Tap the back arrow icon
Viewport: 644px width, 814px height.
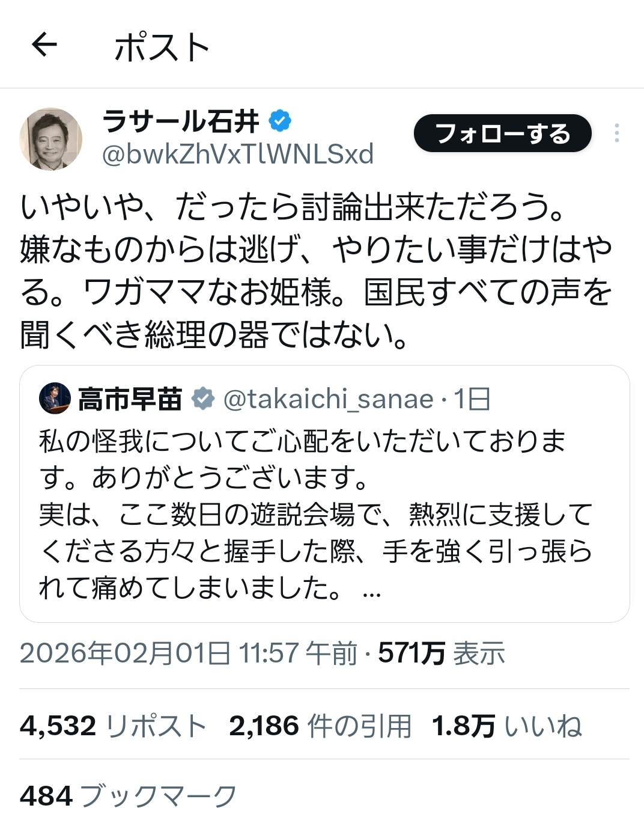[x=44, y=45]
